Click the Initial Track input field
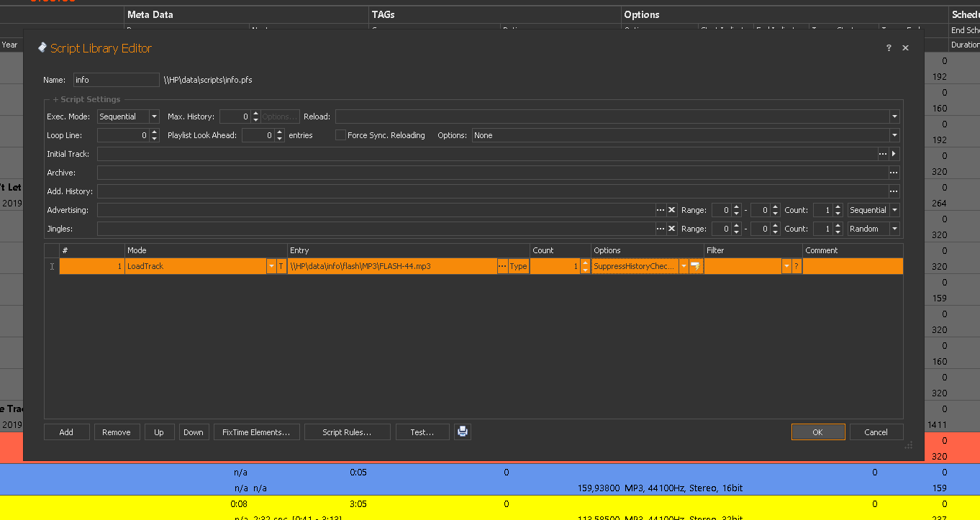This screenshot has width=980, height=520. coord(487,154)
